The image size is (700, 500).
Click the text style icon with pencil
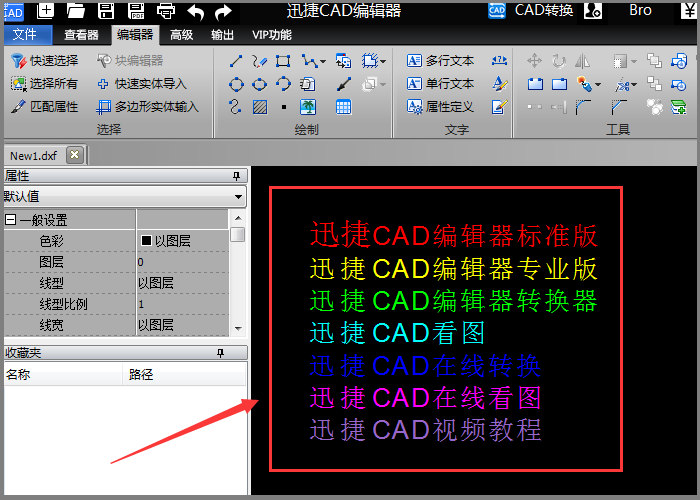click(x=500, y=84)
